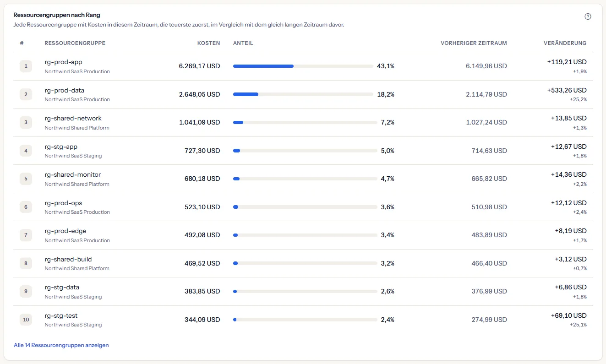Select the rg-prod-app resource group name
Viewport: 606px width, 364px height.
(64, 62)
